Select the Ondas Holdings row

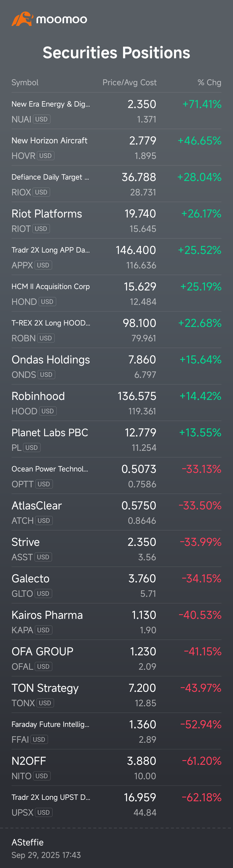51,360
